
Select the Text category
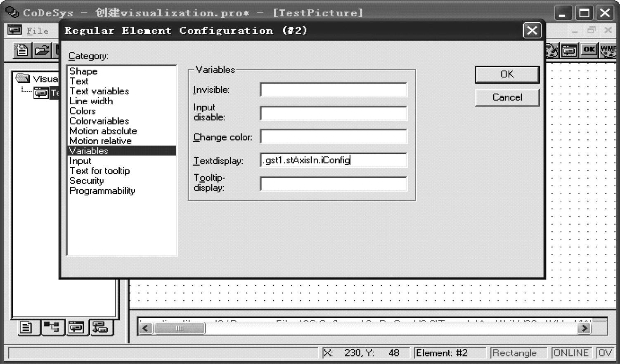[79, 81]
